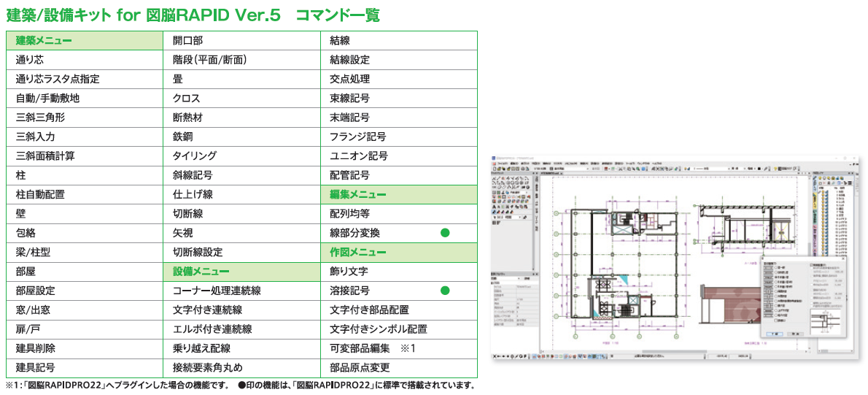
Task: Click the 束線記号 entry
Action: 398,98
